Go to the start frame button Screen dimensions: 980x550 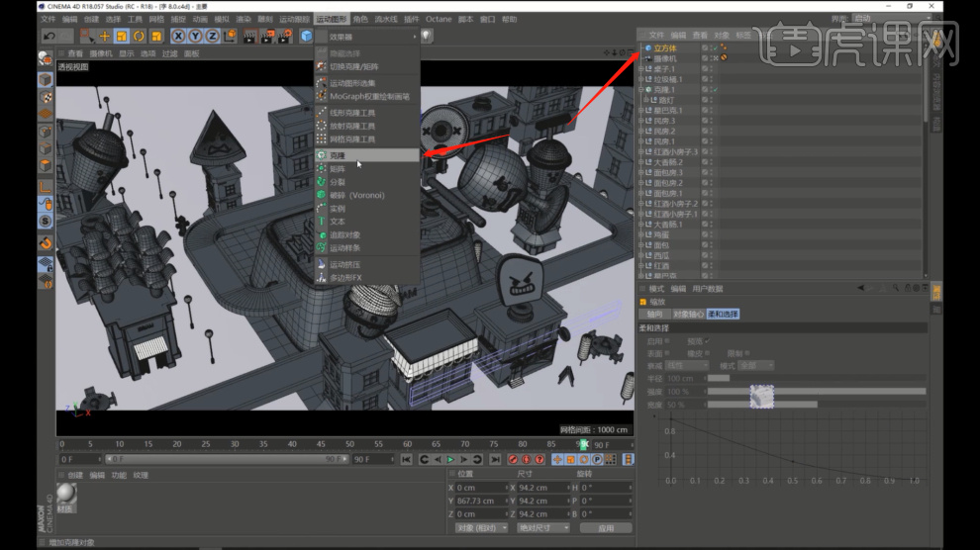click(x=406, y=459)
